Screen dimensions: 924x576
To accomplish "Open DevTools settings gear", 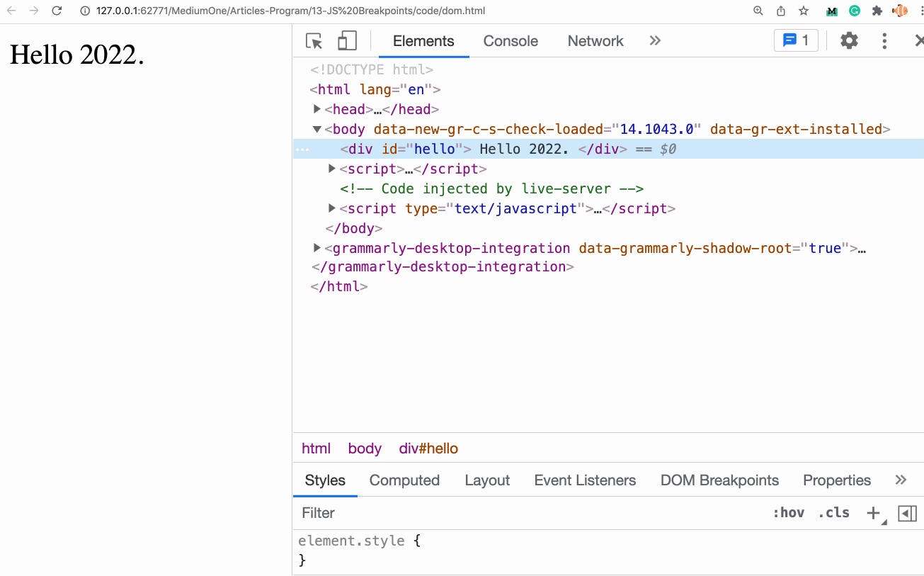I will 849,41.
